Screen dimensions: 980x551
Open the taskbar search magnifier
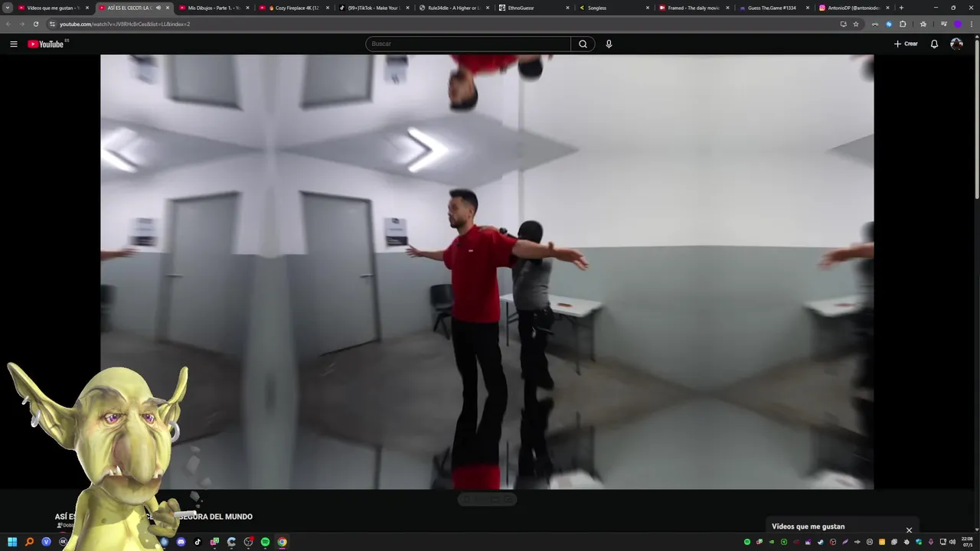point(29,542)
